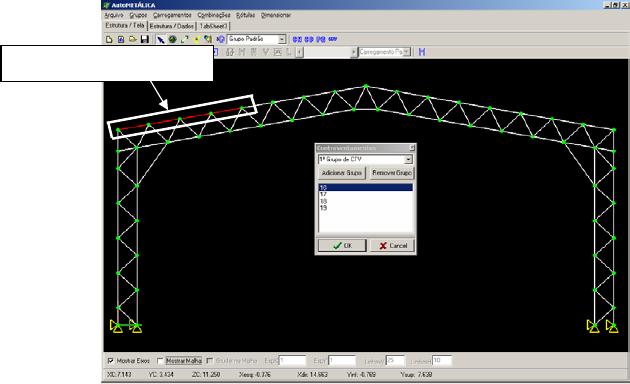Click the blue H icon on second toolbar
Image resolution: width=630 pixels, height=384 pixels.
(x=421, y=52)
